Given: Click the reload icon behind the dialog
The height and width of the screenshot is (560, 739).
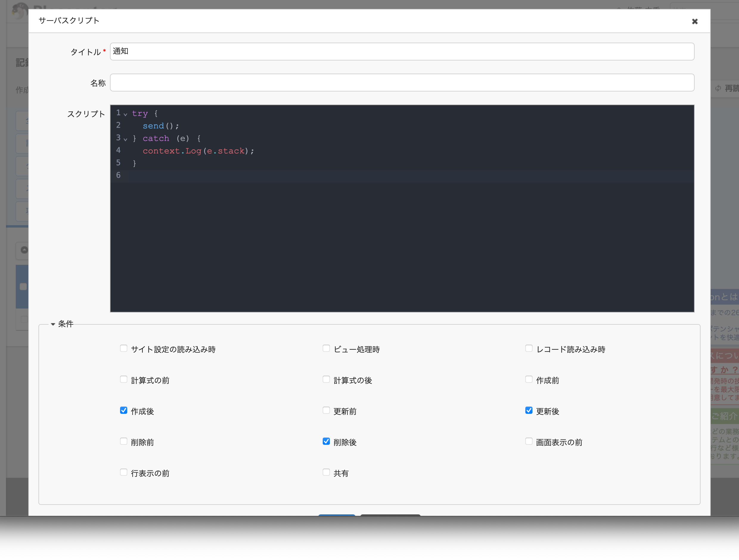Looking at the screenshot, I should tap(718, 88).
